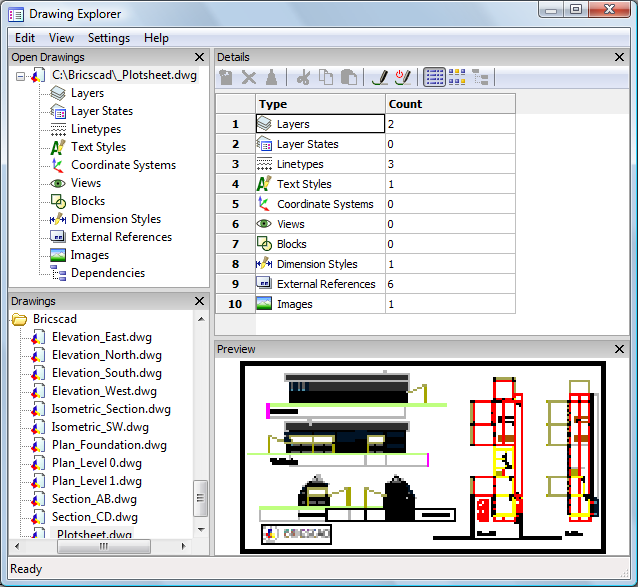Click the New item toolbar icon
Viewport: 638px width, 587px height.
pyautogui.click(x=226, y=77)
